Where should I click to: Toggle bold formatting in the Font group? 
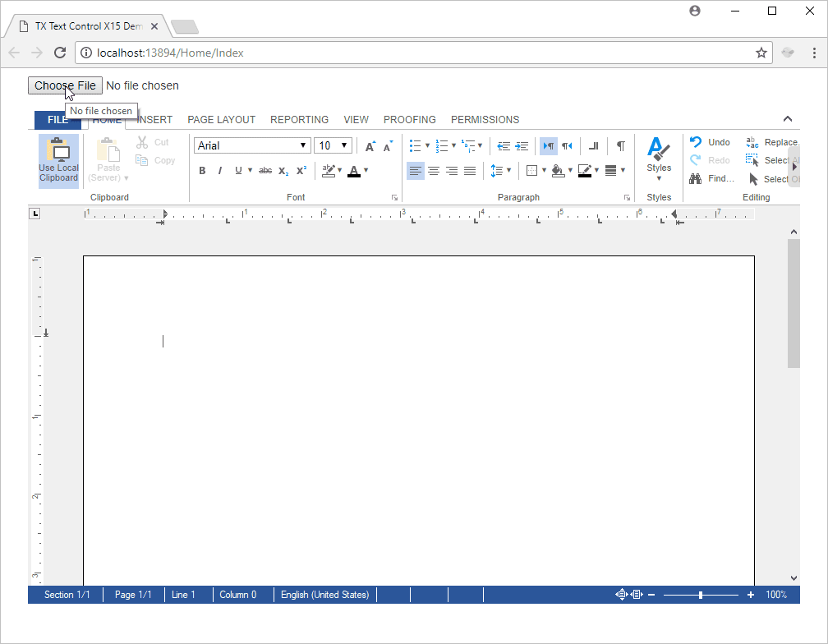202,171
